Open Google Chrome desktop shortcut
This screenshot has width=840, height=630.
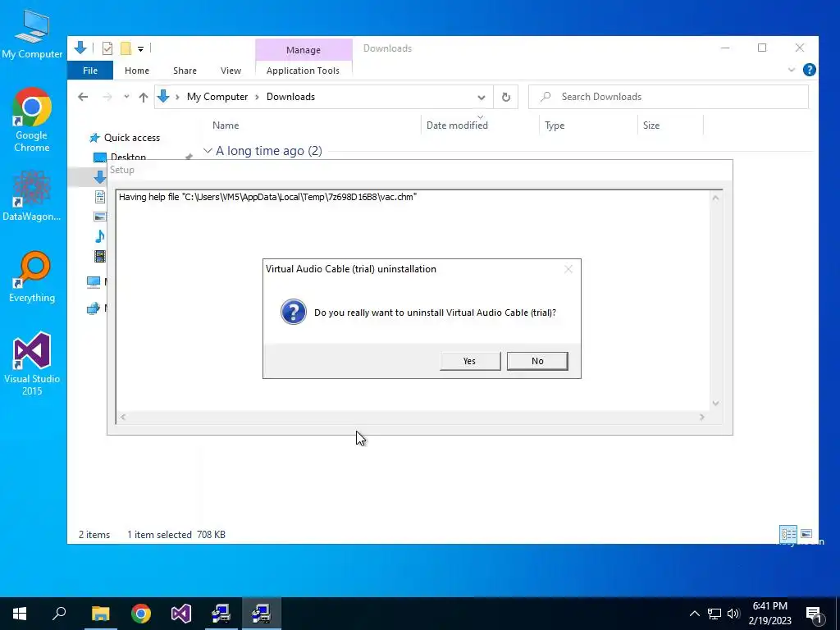[32, 120]
